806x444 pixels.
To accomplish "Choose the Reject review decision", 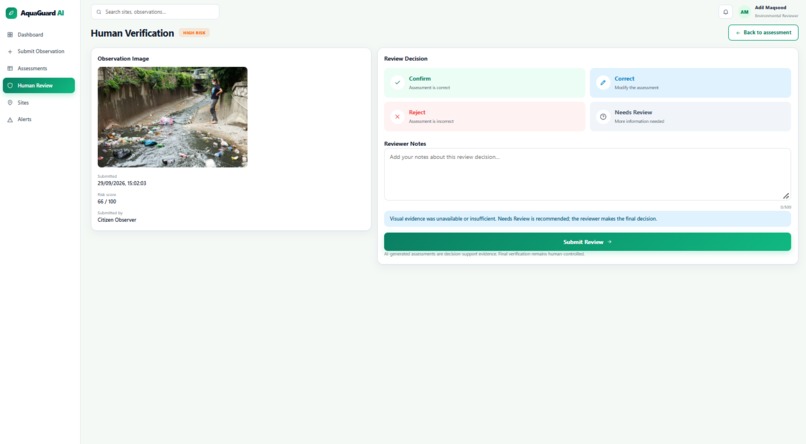I will (484, 116).
